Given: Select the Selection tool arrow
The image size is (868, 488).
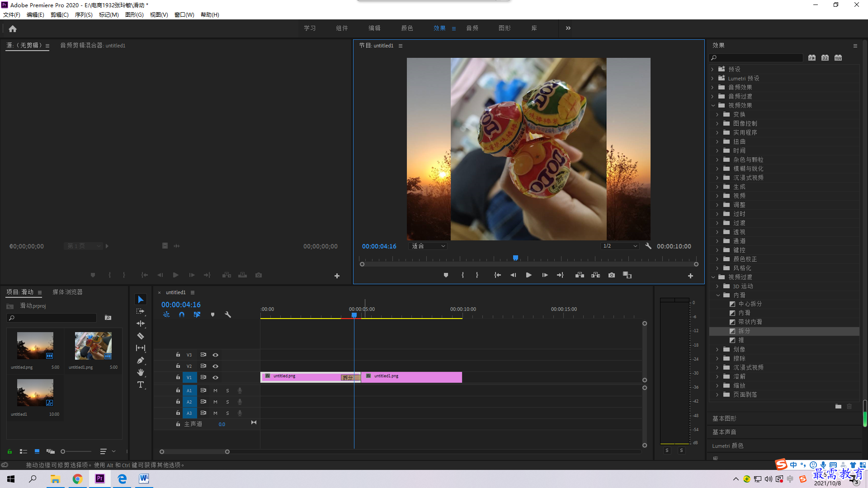Looking at the screenshot, I should coord(141,300).
